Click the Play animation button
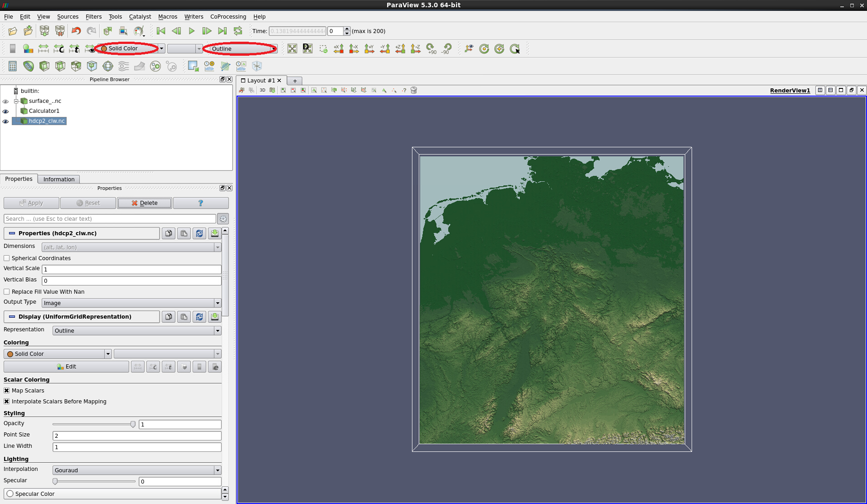 192,31
